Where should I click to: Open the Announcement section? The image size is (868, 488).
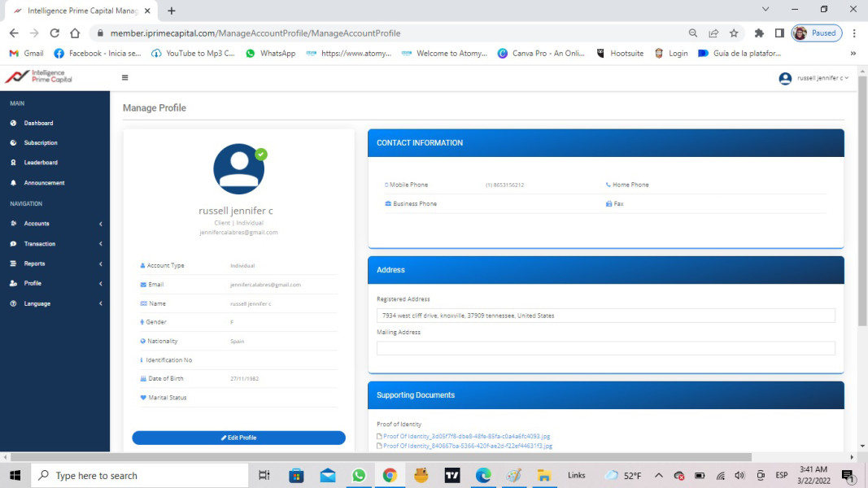tap(44, 183)
